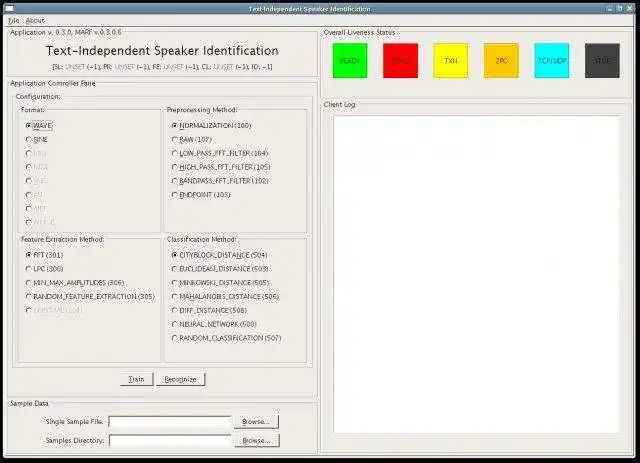Pick BANDPASS_FFT_FILTER (102) preprocessing
This screenshot has width=640, height=463.
coord(220,181)
